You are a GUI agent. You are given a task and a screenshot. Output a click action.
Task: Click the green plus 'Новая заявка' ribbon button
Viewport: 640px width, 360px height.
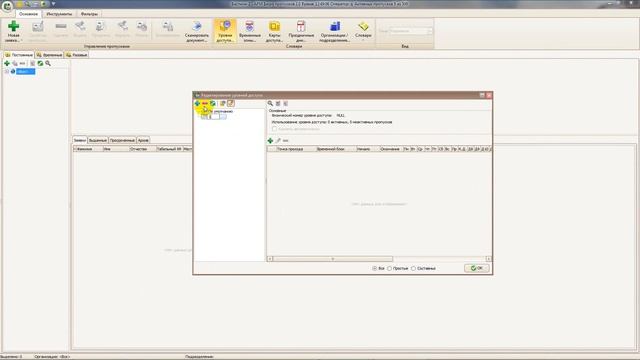pos(13,31)
